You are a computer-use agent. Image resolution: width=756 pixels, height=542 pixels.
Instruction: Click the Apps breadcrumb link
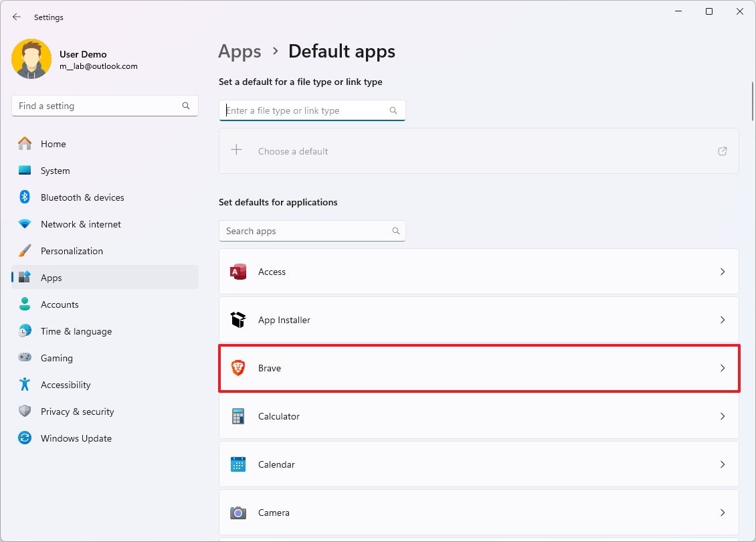[x=240, y=51]
